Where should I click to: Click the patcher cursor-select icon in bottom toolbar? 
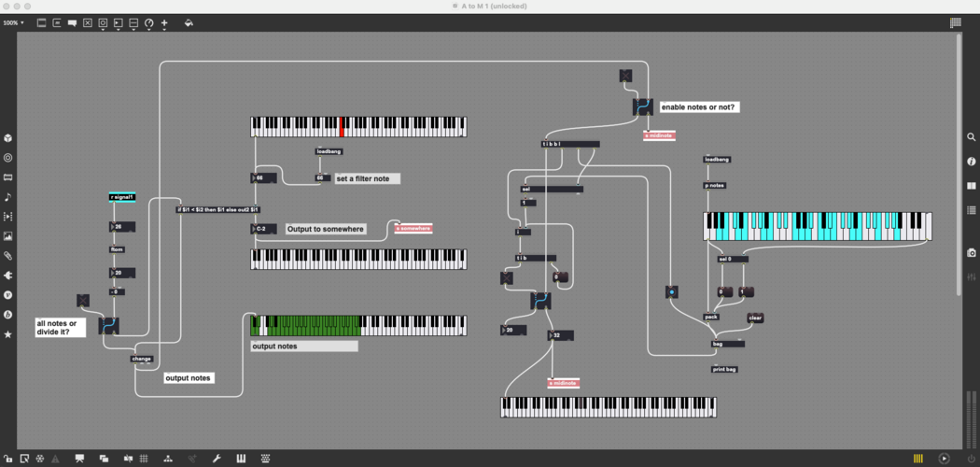(23, 459)
